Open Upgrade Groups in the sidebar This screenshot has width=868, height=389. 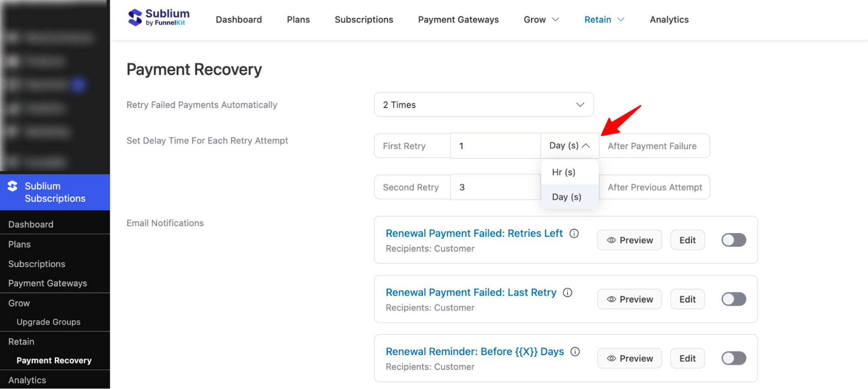(x=49, y=322)
